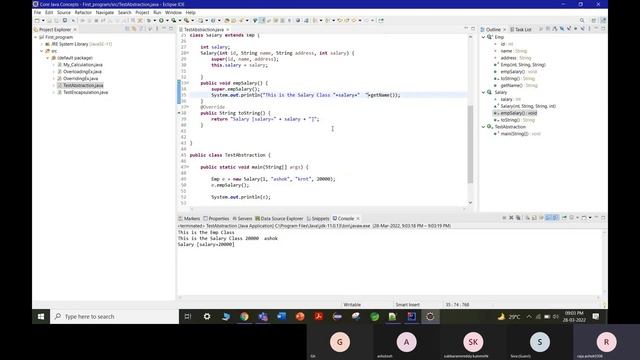Open the Window menu
Screen dimensions: 640x360
[x=173, y=13]
